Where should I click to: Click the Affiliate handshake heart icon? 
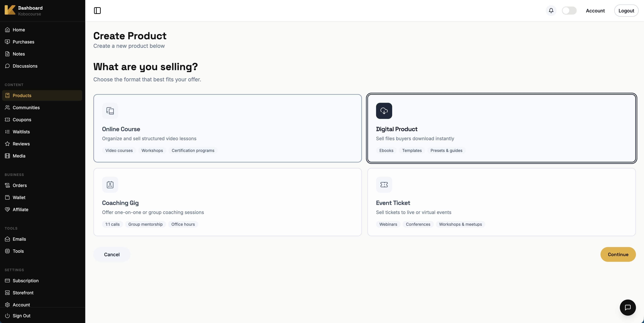8,210
